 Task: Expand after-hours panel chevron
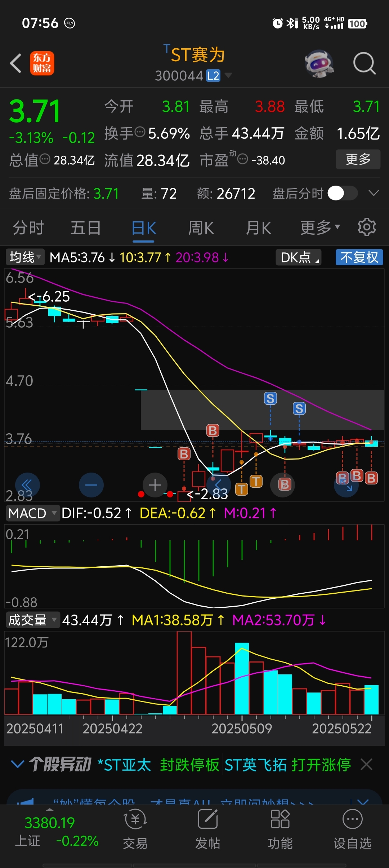tap(374, 193)
